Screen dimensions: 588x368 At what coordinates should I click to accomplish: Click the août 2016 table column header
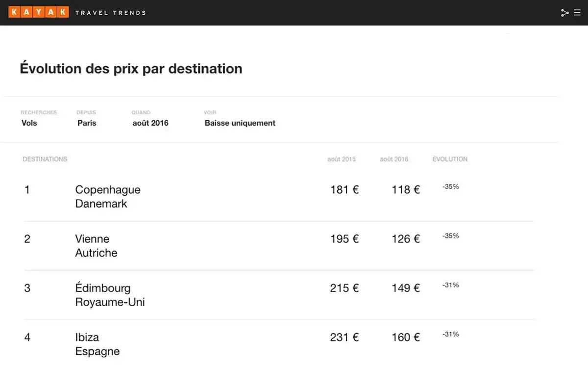point(394,159)
